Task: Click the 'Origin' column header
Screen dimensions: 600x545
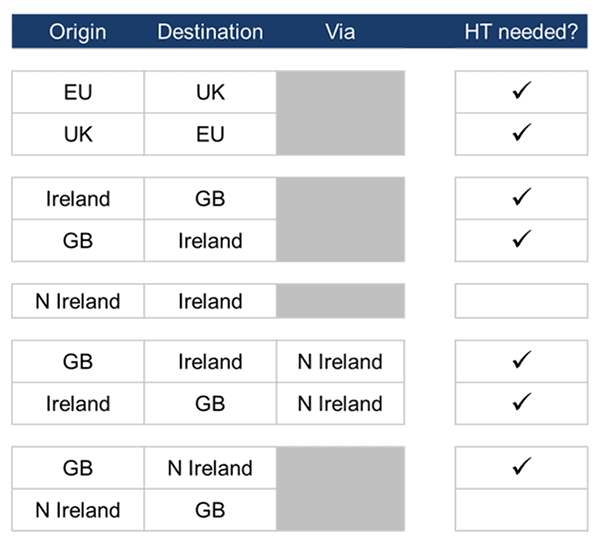Action: pyautogui.click(x=77, y=32)
